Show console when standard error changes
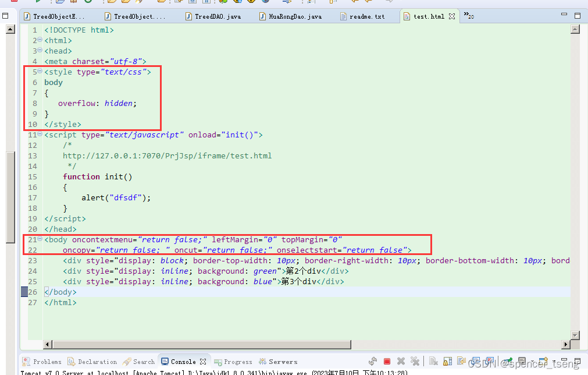The height and width of the screenshot is (375, 588). [x=490, y=361]
